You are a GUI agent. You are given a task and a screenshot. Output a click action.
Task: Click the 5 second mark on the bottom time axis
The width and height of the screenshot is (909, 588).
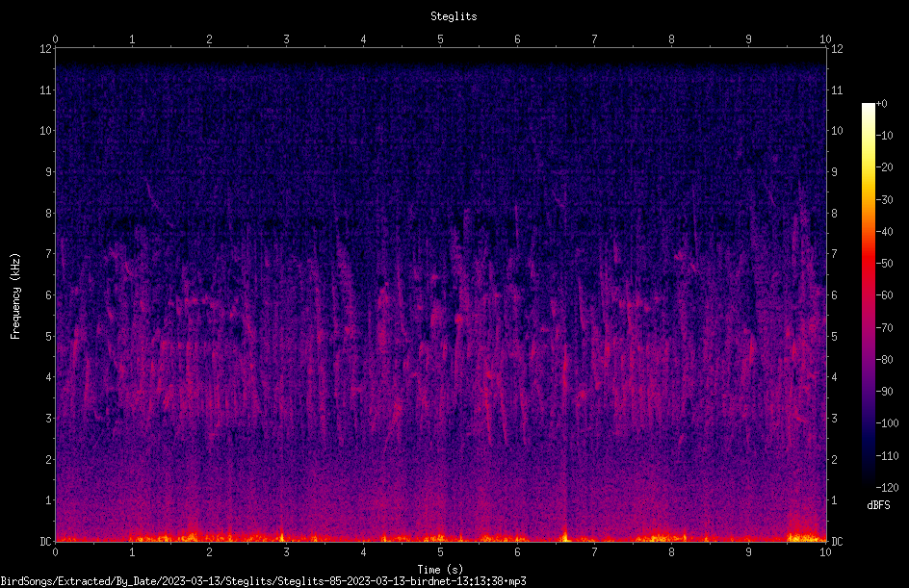441,552
